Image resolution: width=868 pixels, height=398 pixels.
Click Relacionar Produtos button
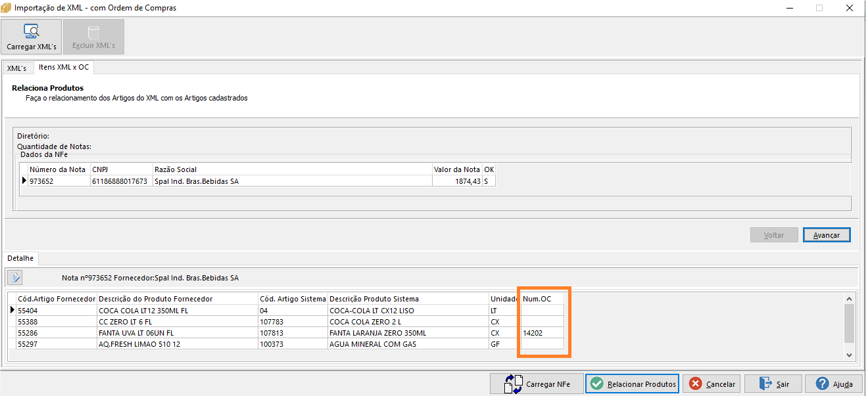pos(632,384)
